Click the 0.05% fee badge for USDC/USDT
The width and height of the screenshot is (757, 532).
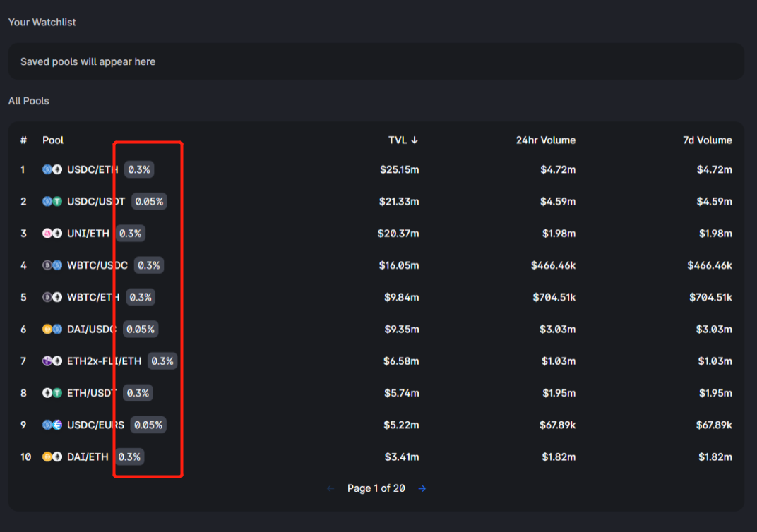coord(149,201)
